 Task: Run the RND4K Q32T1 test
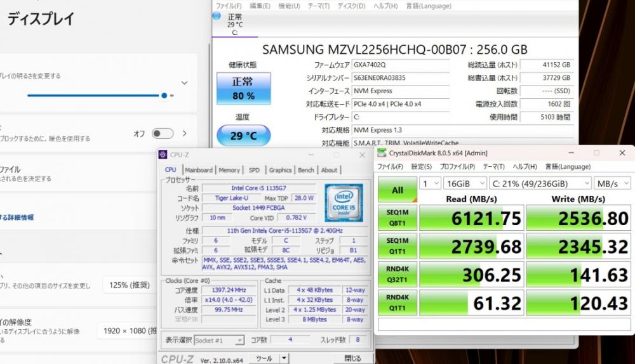tap(398, 274)
